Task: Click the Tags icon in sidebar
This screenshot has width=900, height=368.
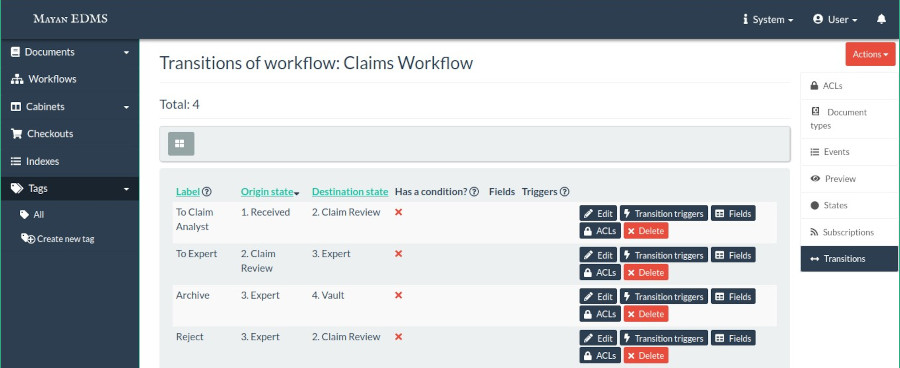Action: point(17,188)
